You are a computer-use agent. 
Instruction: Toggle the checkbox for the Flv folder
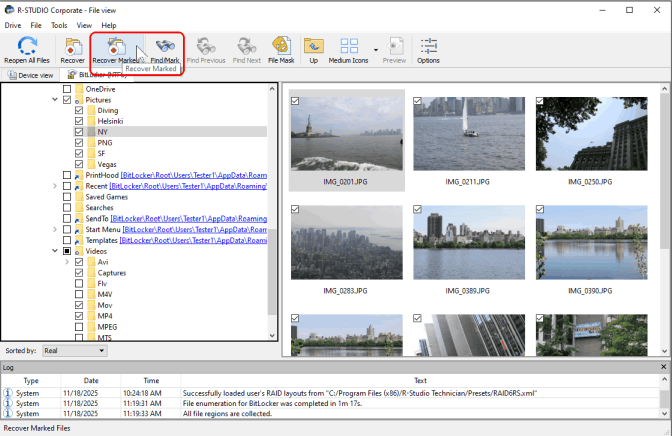[x=79, y=283]
